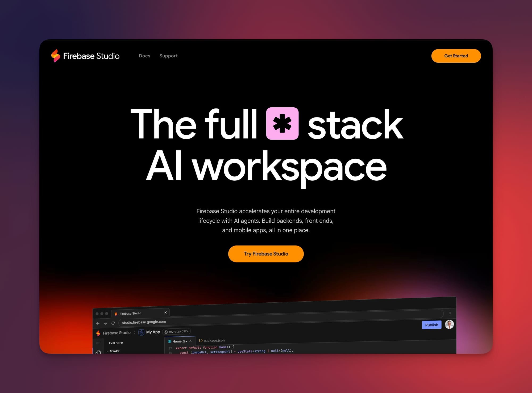Open the Support page

pyautogui.click(x=168, y=56)
